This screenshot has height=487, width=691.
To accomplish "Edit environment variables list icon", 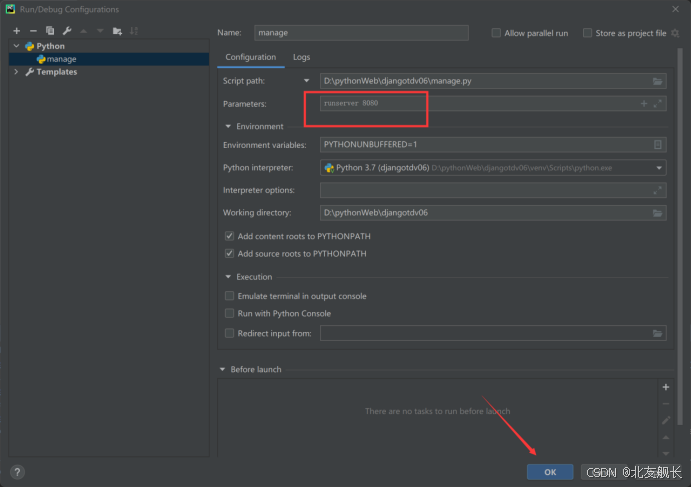I will click(x=658, y=145).
